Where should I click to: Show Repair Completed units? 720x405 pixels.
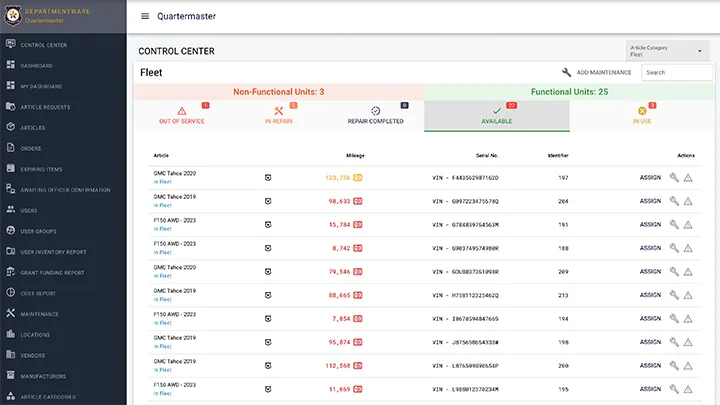[x=375, y=116]
